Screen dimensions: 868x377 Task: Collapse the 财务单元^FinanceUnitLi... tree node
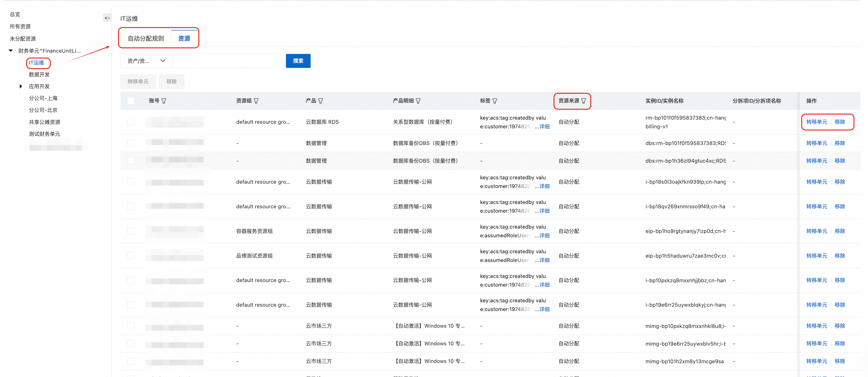click(x=11, y=51)
